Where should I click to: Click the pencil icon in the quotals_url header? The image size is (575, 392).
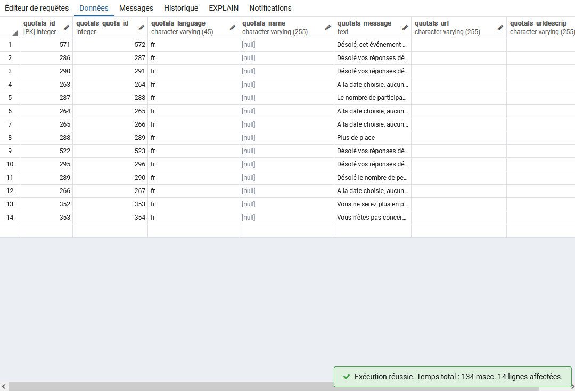tap(500, 28)
